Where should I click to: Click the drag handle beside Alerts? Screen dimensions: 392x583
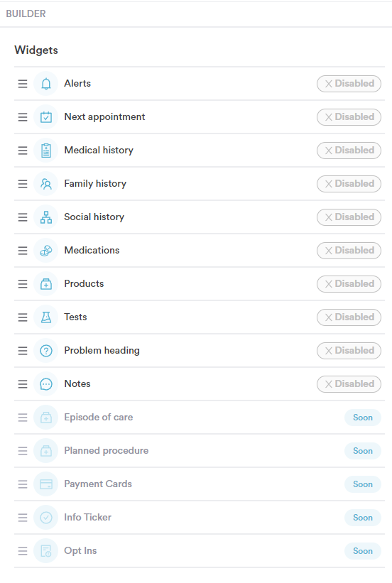[23, 84]
